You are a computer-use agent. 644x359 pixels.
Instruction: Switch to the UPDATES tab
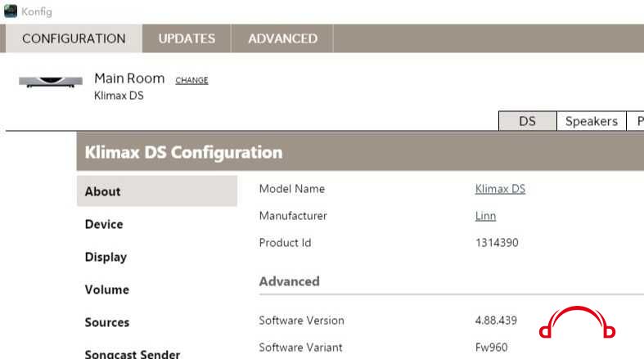click(x=187, y=38)
